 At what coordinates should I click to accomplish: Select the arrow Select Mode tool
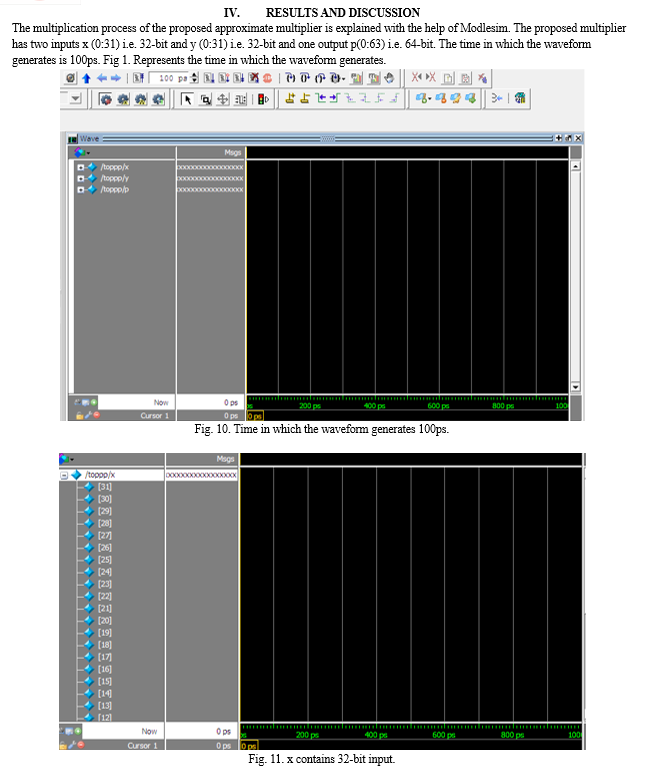pyautogui.click(x=187, y=99)
